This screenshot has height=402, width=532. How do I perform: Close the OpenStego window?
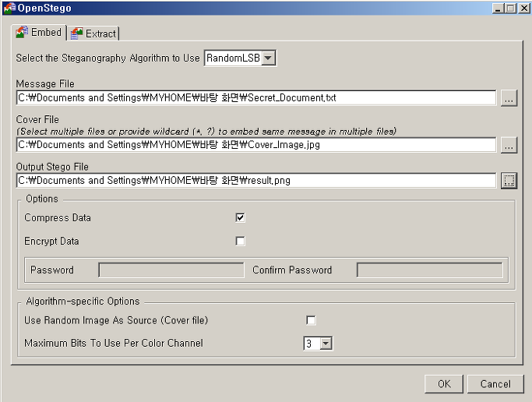[524, 8]
